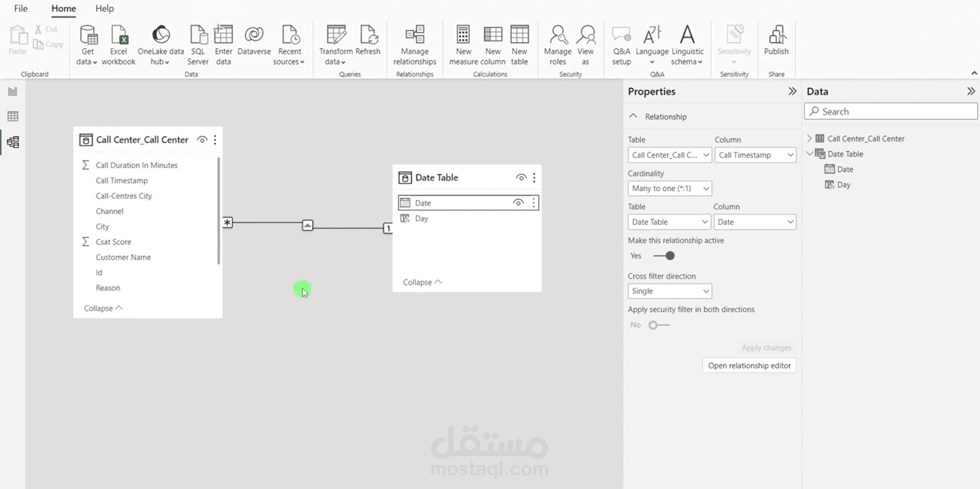Toggle Apply security filter in both directions

[659, 325]
